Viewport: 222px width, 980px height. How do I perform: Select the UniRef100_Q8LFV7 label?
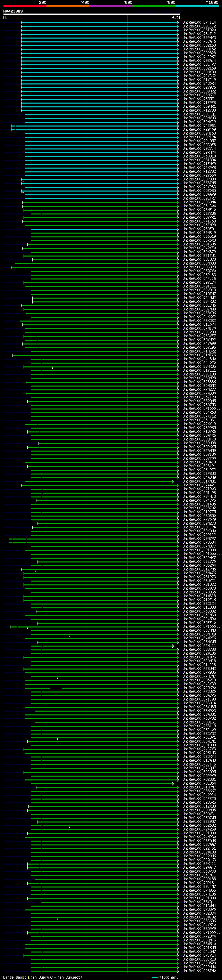199,64
